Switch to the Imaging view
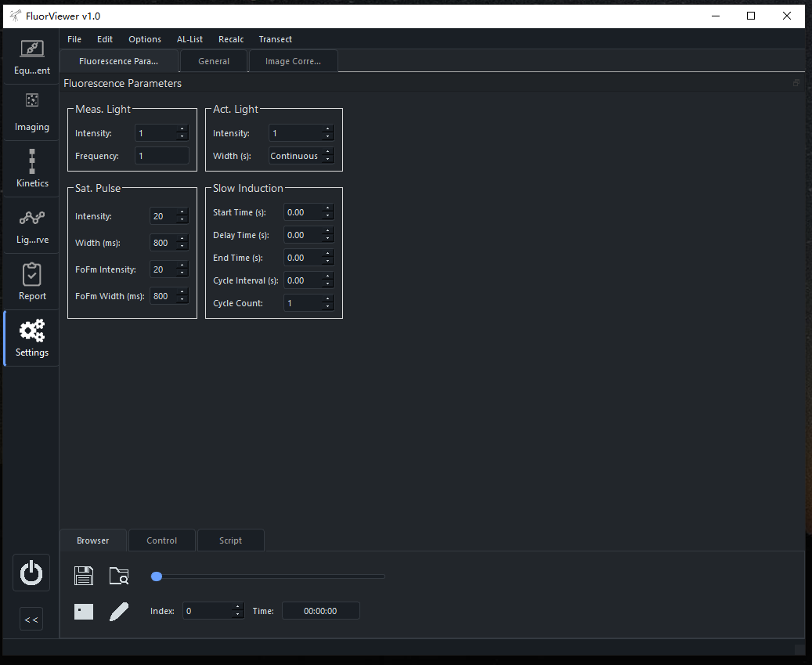 [32, 113]
